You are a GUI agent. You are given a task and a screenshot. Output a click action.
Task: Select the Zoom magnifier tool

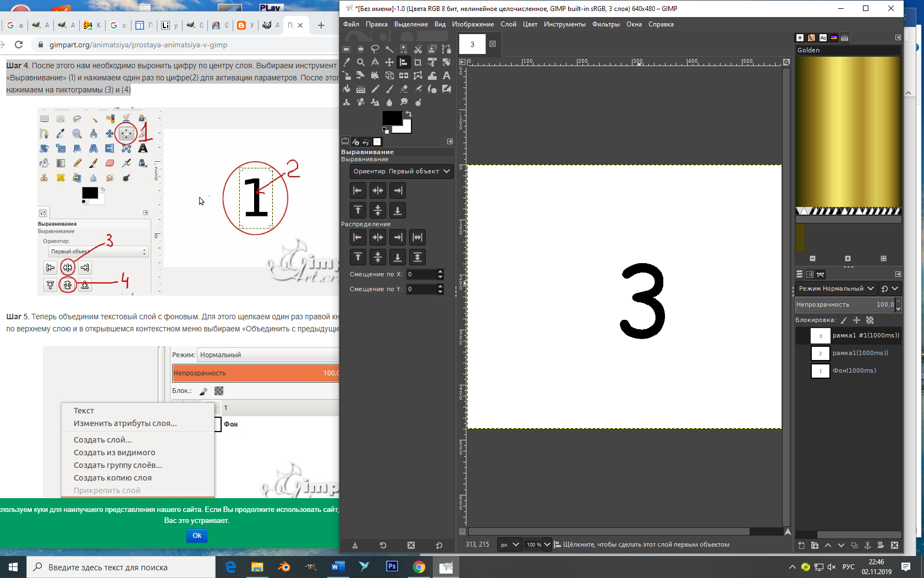tap(361, 62)
